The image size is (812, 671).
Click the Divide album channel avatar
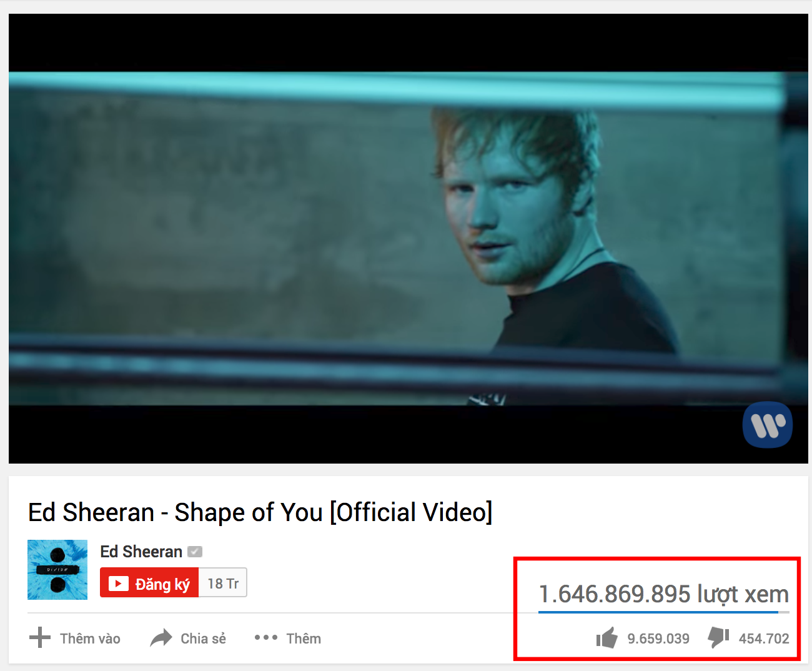57,570
